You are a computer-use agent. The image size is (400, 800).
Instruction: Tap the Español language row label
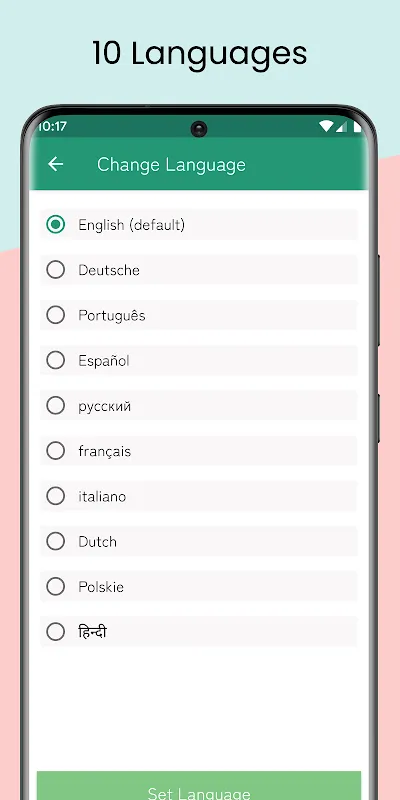[x=104, y=361]
